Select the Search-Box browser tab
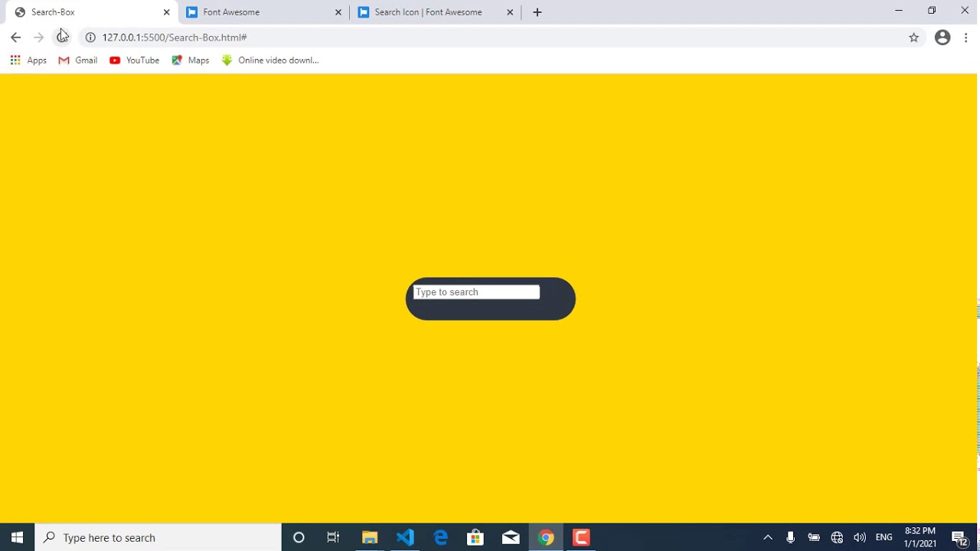 pos(92,12)
